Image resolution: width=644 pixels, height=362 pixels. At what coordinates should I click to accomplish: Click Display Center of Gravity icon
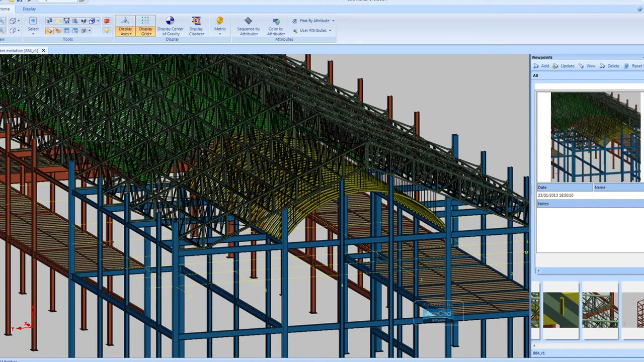click(170, 21)
